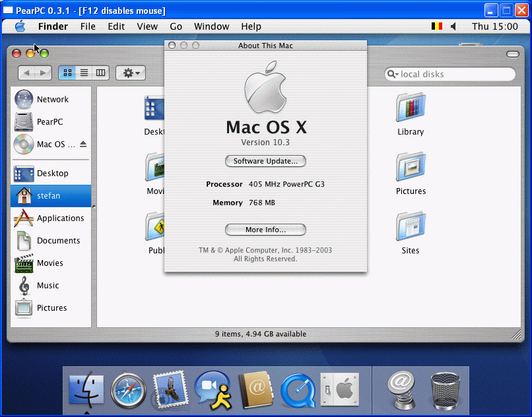Open the search scope magnifier dropdown

(x=393, y=74)
